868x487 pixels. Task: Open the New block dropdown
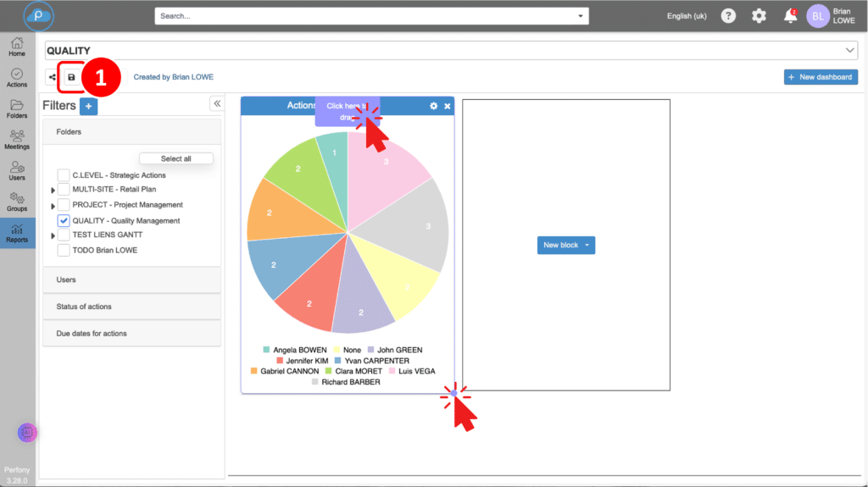pyautogui.click(x=566, y=245)
